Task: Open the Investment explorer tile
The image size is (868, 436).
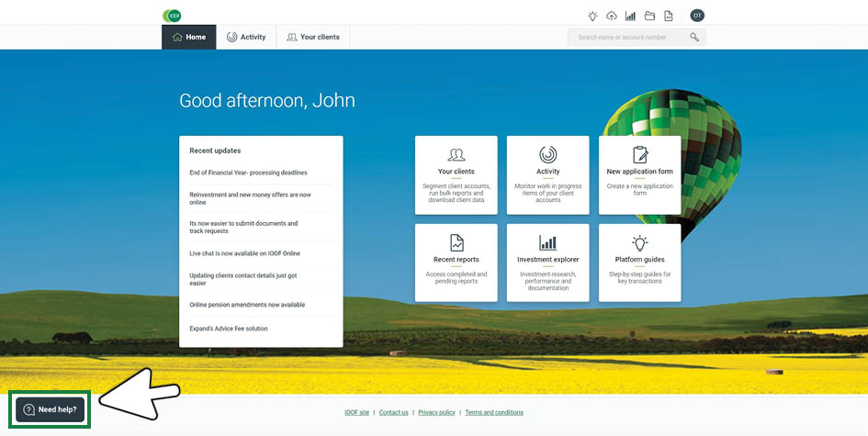Action: point(547,263)
